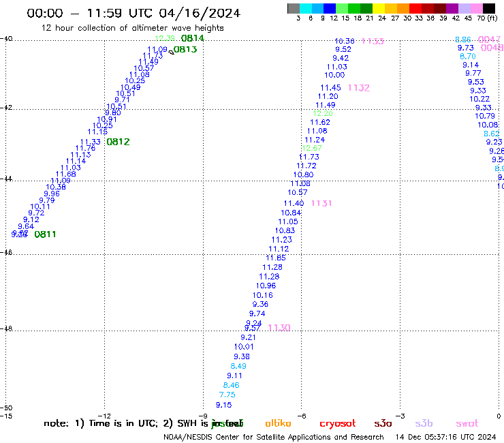Click the pink swot time label 1131
Image resolution: width=504 pixels, height=443 pixels.
tap(321, 203)
